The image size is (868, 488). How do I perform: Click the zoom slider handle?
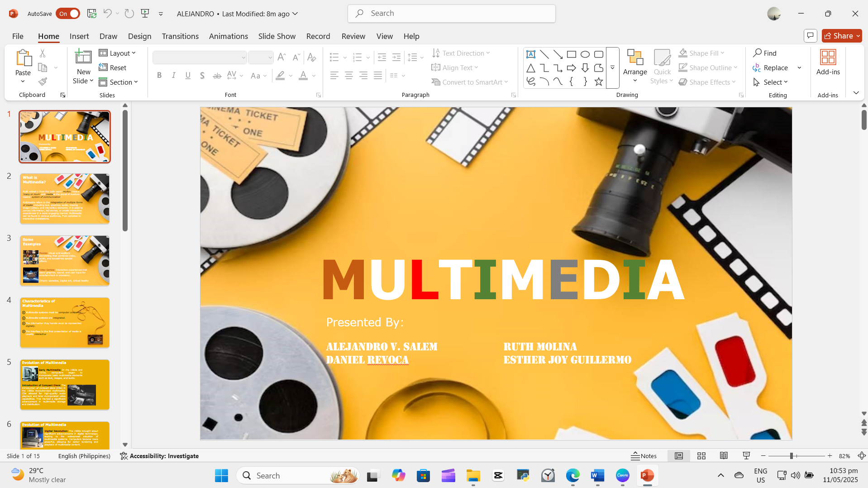792,456
